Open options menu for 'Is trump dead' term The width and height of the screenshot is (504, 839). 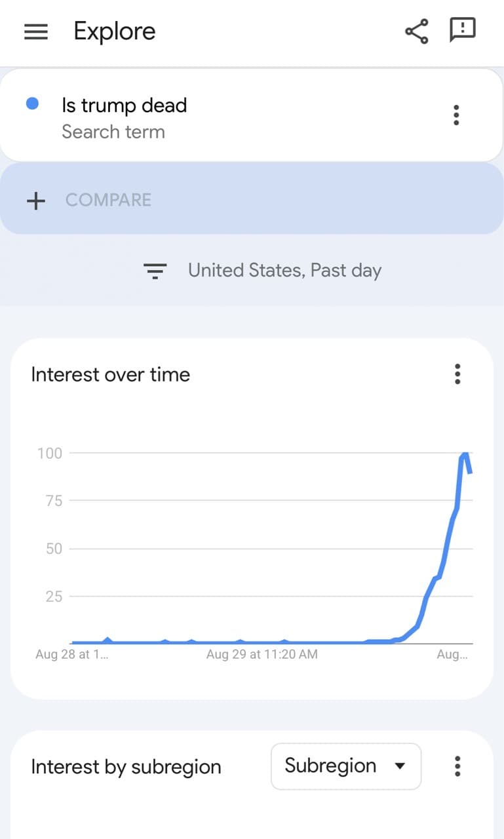(x=456, y=115)
